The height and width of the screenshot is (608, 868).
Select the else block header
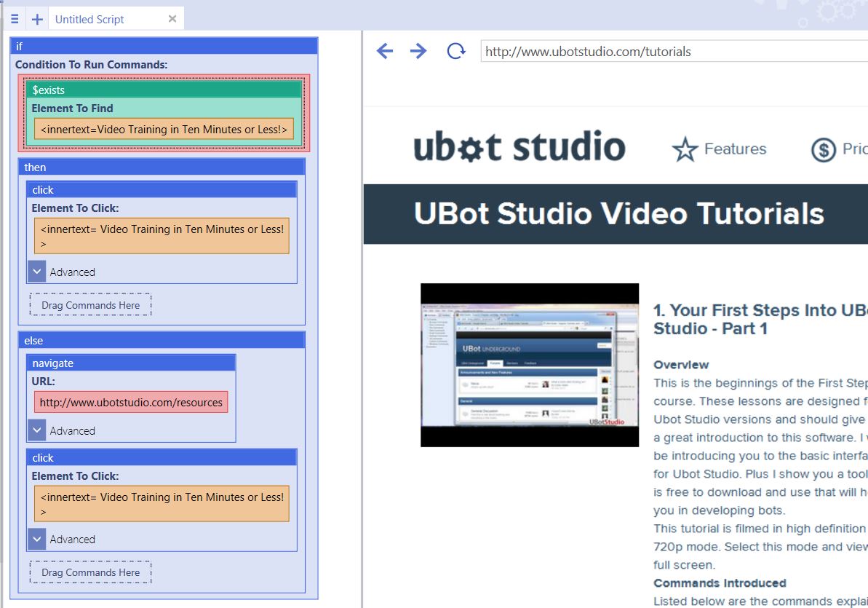tap(162, 340)
